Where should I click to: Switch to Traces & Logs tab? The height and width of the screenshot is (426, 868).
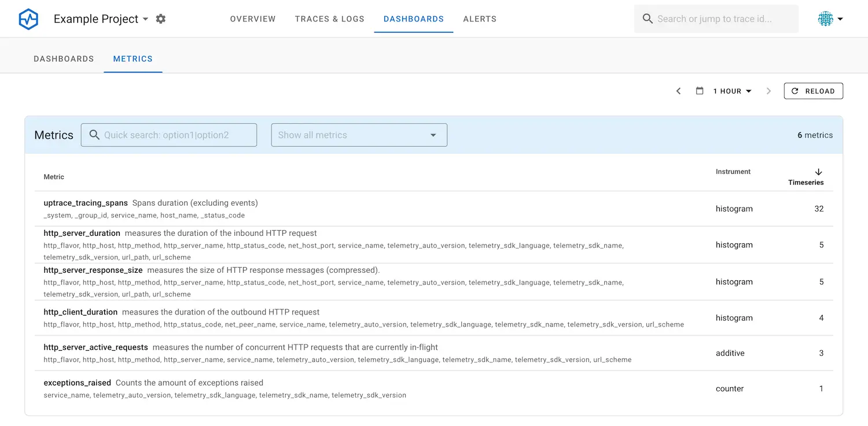pyautogui.click(x=329, y=19)
